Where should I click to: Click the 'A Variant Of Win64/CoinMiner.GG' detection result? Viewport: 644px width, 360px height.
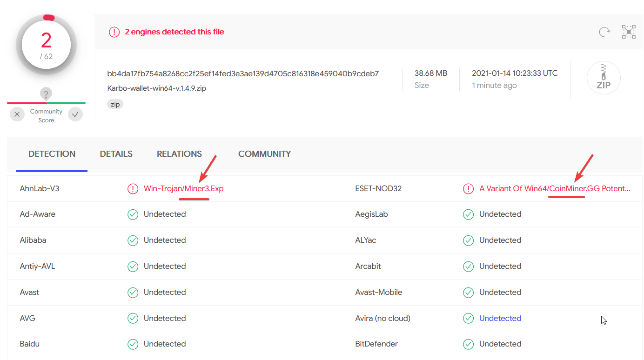(x=555, y=188)
